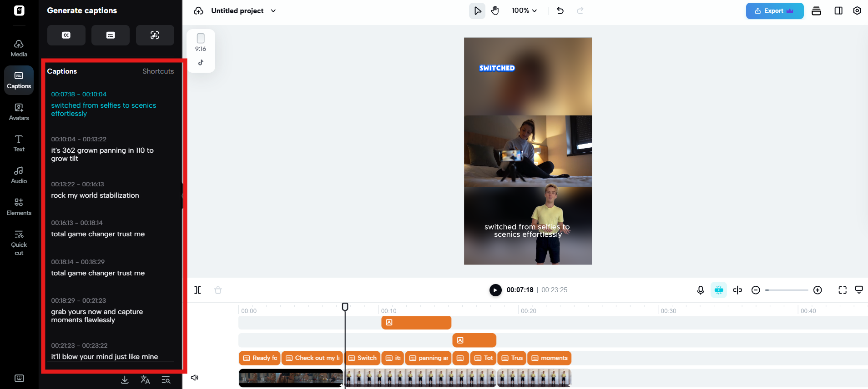The image size is (868, 389).
Task: Select the 'moments' caption clip
Action: coord(549,358)
